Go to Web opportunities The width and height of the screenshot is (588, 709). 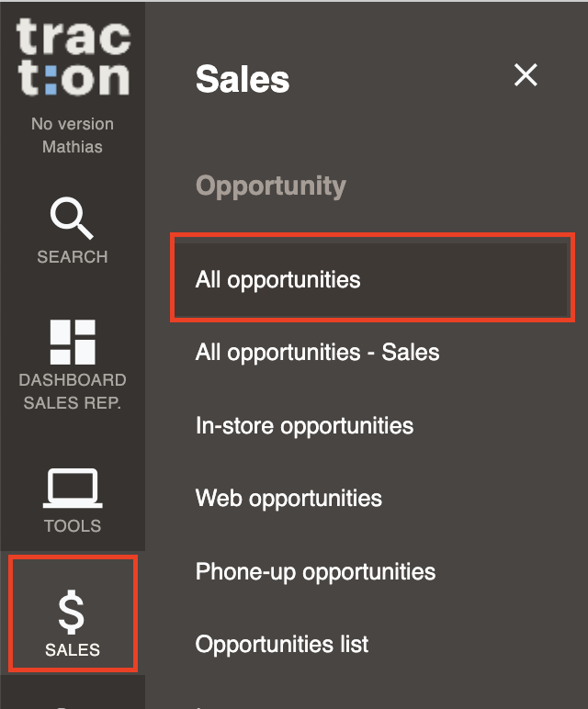[x=288, y=499]
